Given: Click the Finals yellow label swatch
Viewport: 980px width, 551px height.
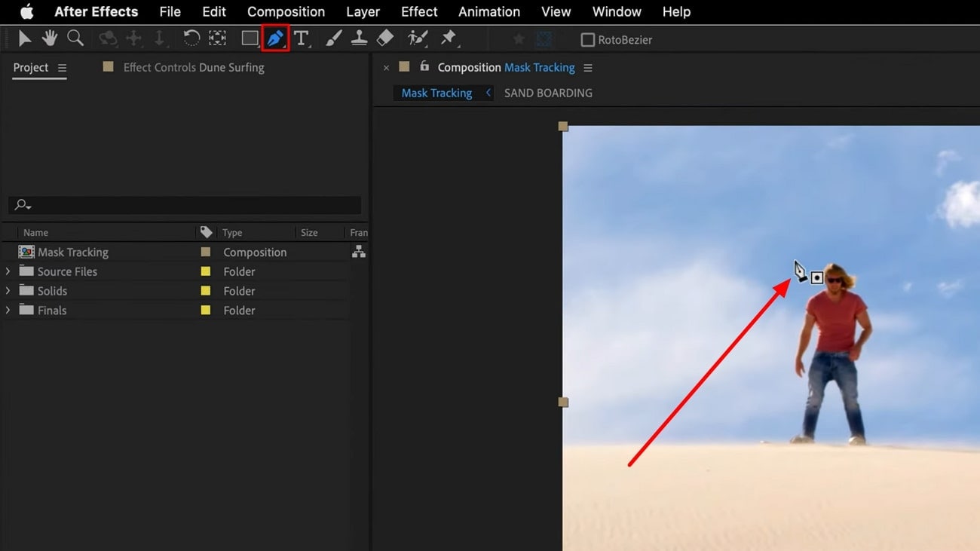Looking at the screenshot, I should tap(205, 311).
